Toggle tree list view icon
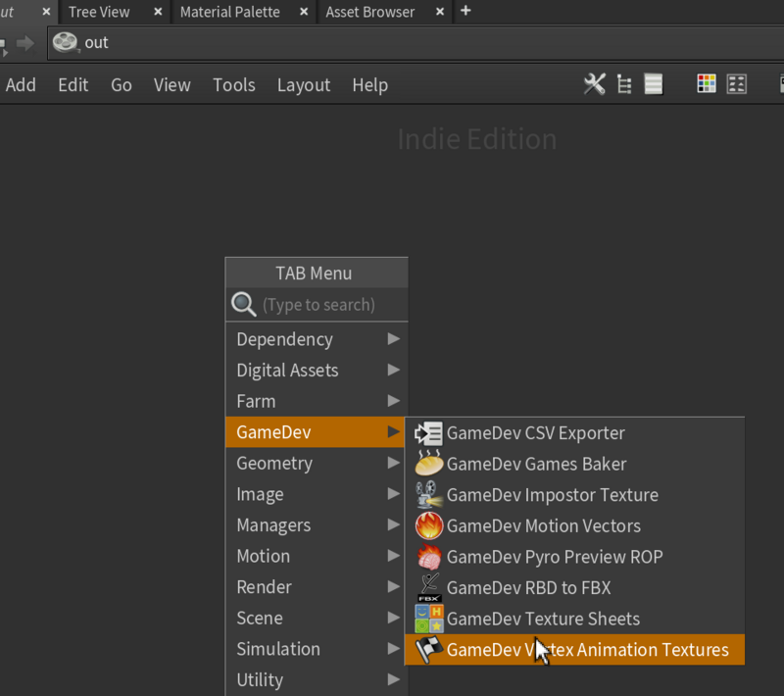 [x=624, y=84]
